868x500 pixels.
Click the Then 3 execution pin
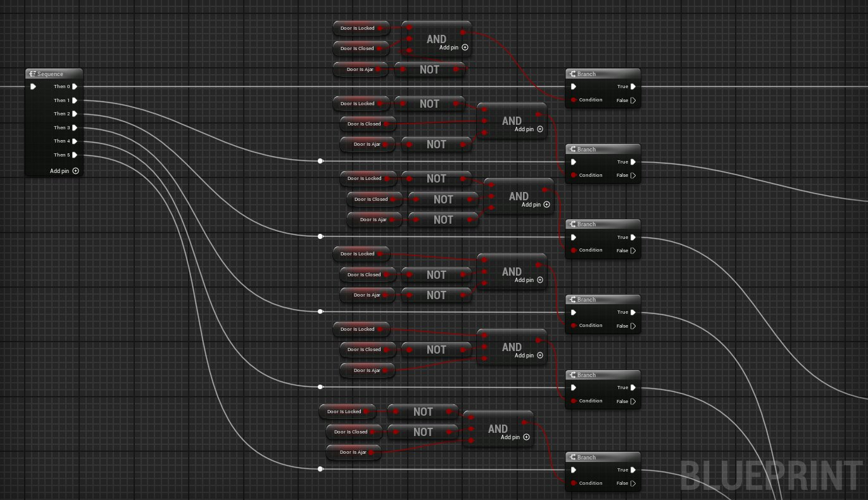75,127
